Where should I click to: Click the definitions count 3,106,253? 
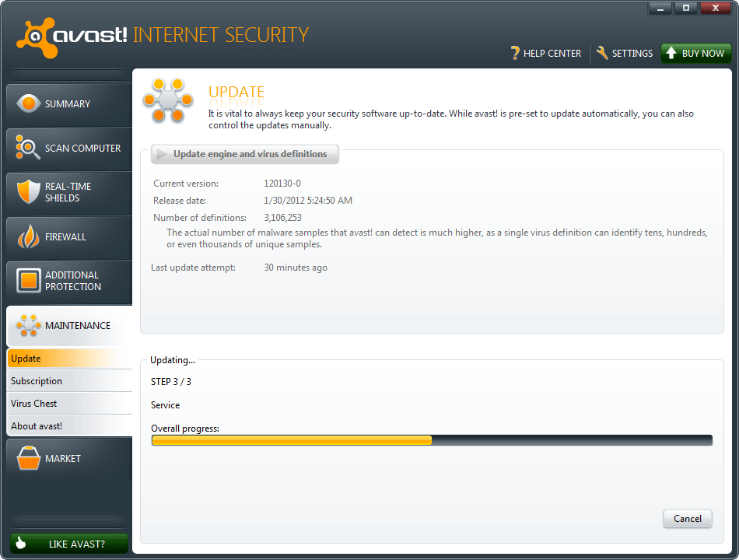pyautogui.click(x=283, y=217)
